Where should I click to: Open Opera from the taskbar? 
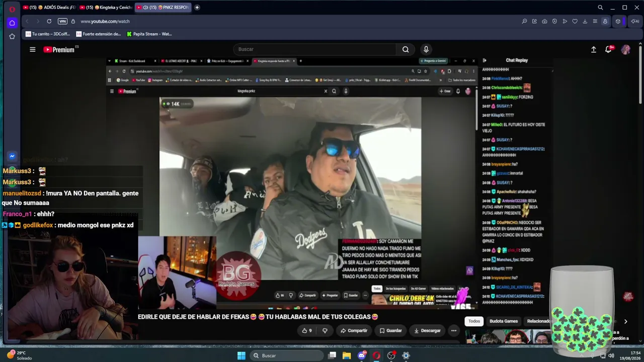pos(376,355)
